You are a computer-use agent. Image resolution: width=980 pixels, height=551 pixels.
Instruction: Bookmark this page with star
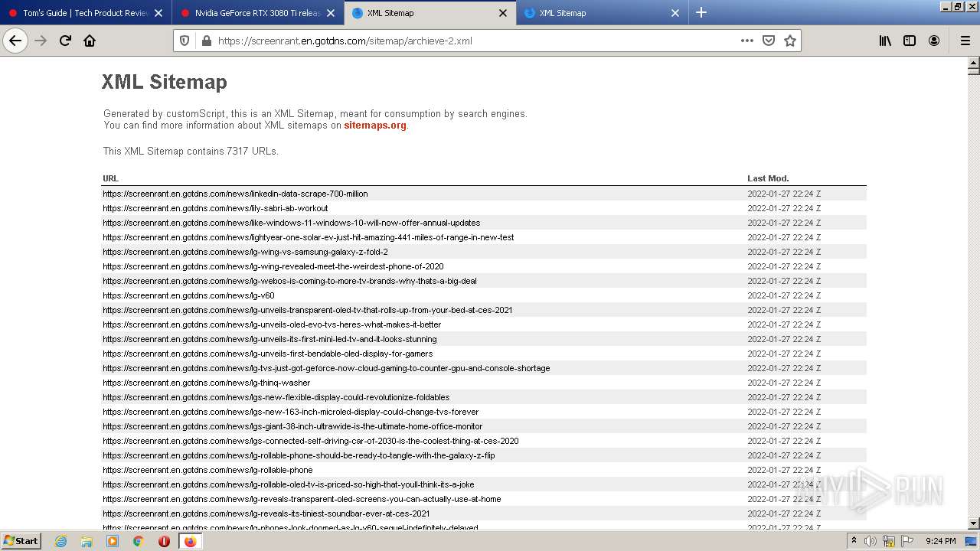tap(790, 41)
